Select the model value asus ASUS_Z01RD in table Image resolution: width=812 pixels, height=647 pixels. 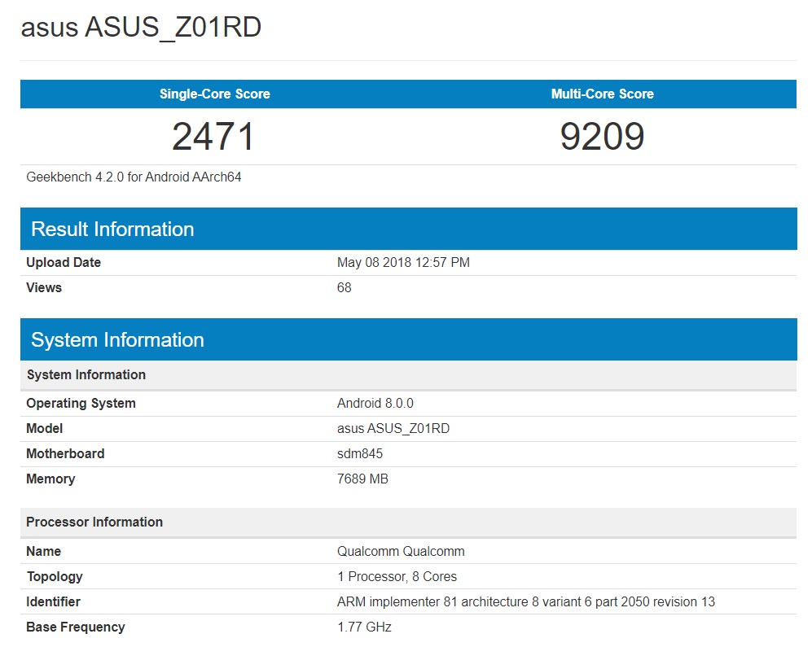pos(393,429)
